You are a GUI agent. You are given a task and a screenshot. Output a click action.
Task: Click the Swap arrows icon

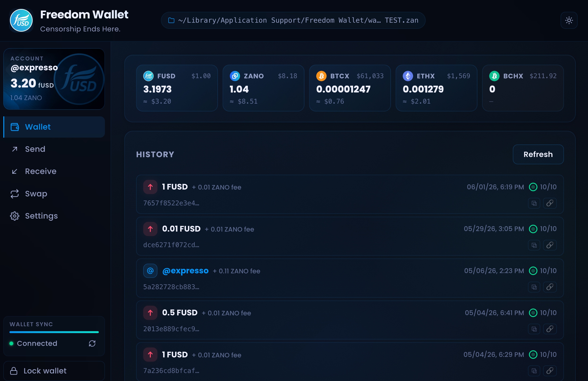15,194
